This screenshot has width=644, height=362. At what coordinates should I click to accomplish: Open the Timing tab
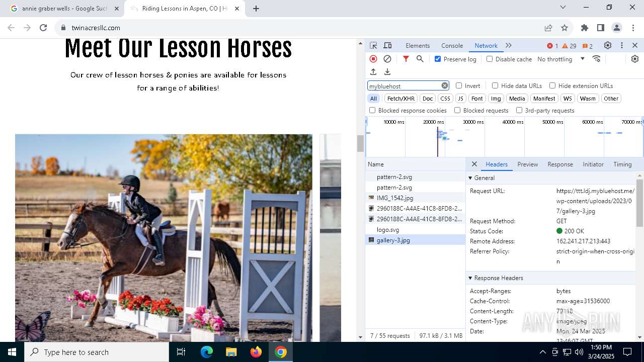pyautogui.click(x=622, y=164)
